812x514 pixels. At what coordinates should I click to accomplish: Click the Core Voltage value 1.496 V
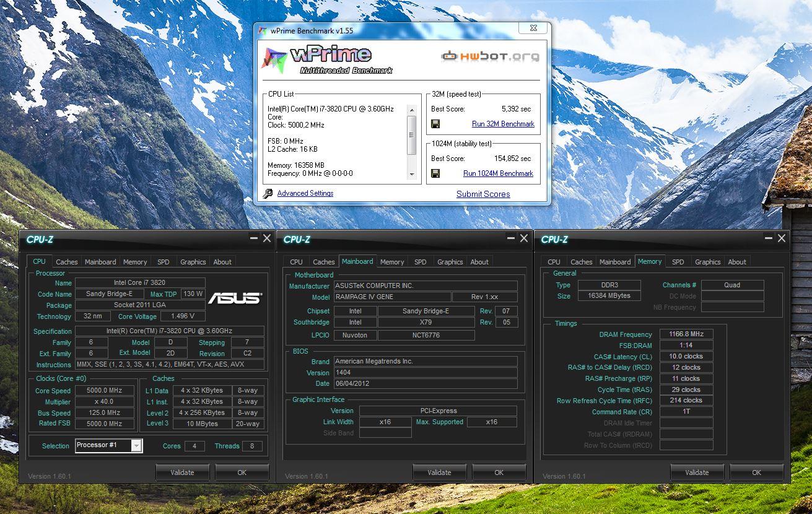(x=182, y=316)
